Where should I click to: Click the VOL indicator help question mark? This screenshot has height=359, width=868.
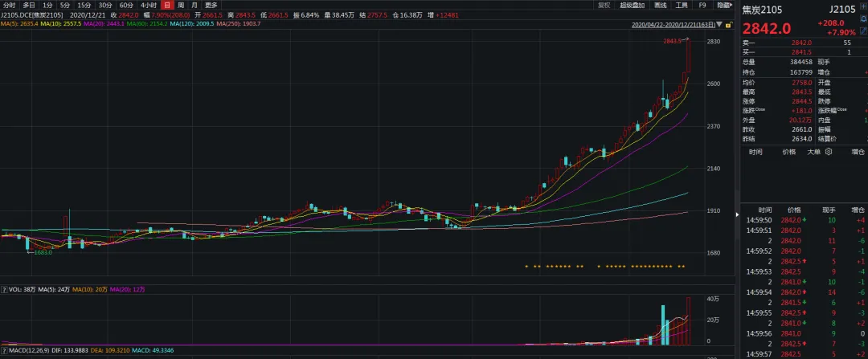pos(5,289)
